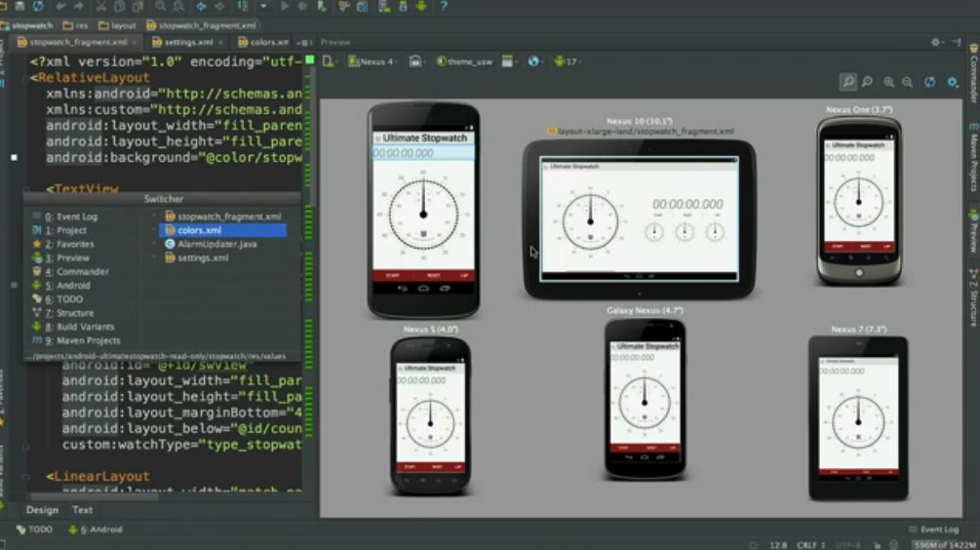Open the TODO tool window button
Image resolution: width=980 pixels, height=550 pixels.
point(35,530)
